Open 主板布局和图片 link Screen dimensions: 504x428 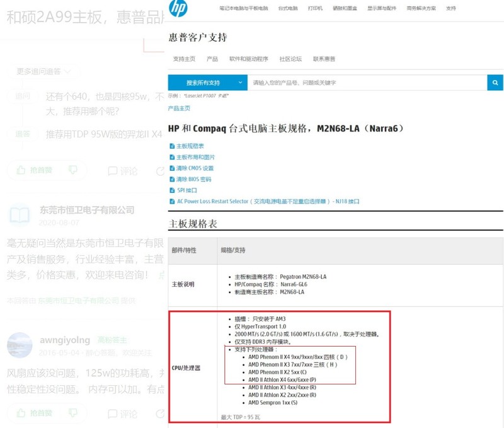(x=195, y=157)
